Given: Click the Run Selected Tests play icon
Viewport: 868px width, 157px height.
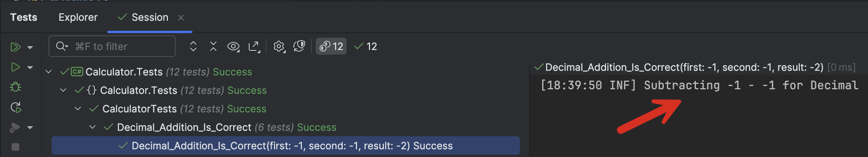Looking at the screenshot, I should click(15, 67).
